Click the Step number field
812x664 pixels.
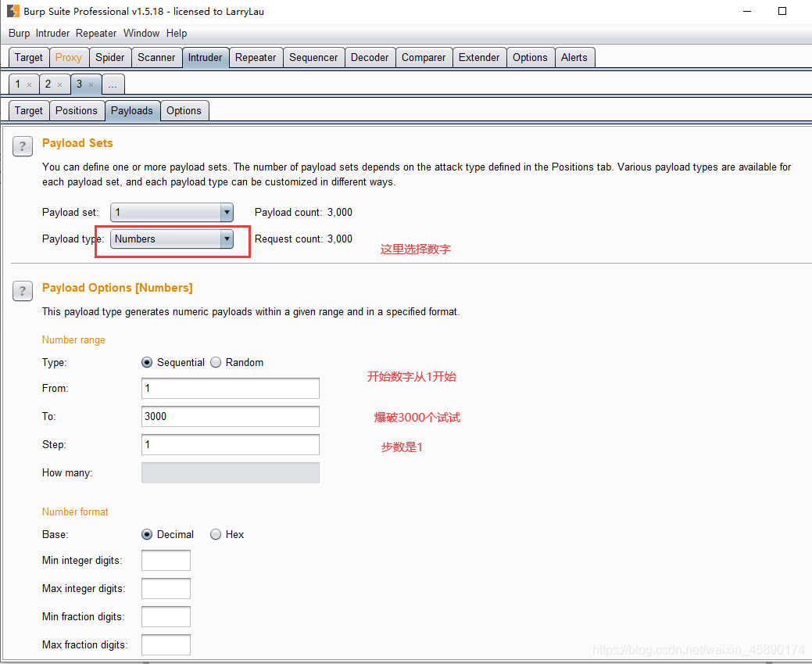point(231,444)
